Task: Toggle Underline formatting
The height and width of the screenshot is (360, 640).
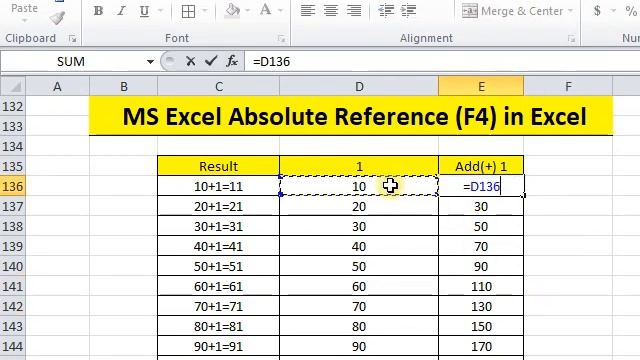Action: (x=144, y=11)
